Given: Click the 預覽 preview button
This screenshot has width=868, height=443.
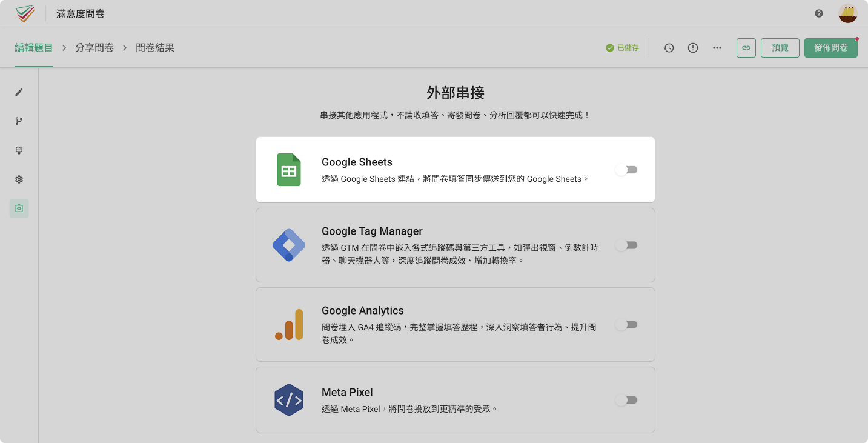Looking at the screenshot, I should pos(780,48).
